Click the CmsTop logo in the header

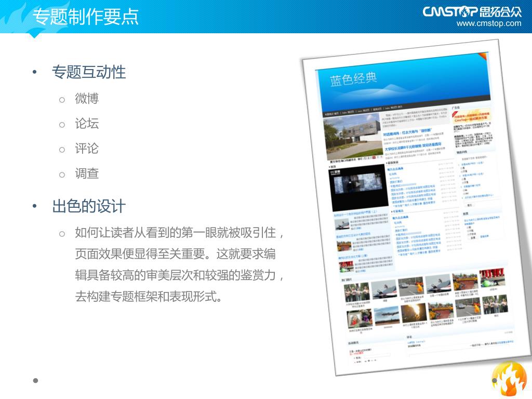click(x=472, y=12)
